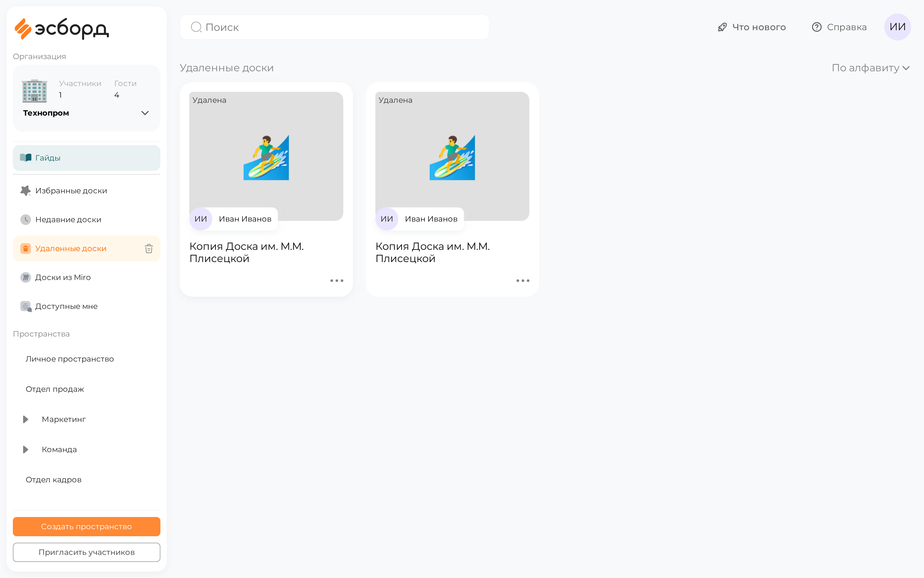Click second card title Копия Доска им. М.М. Плисецкой
The height and width of the screenshot is (578, 924).
pyautogui.click(x=432, y=252)
